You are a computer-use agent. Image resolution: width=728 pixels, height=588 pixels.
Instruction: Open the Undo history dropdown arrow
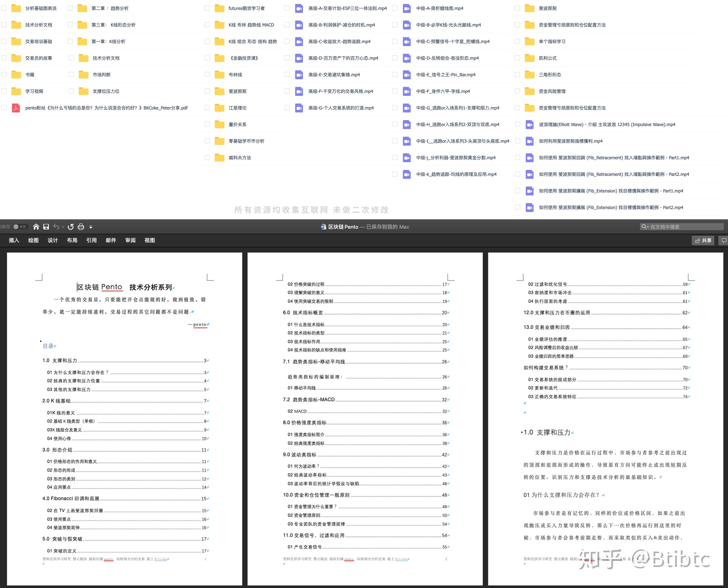[x=63, y=227]
